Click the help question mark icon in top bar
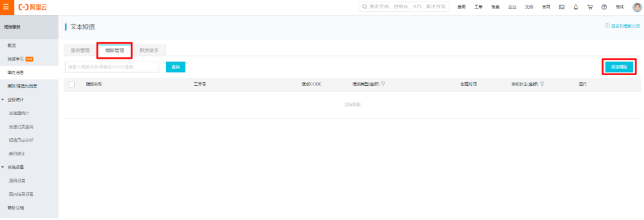 [604, 7]
